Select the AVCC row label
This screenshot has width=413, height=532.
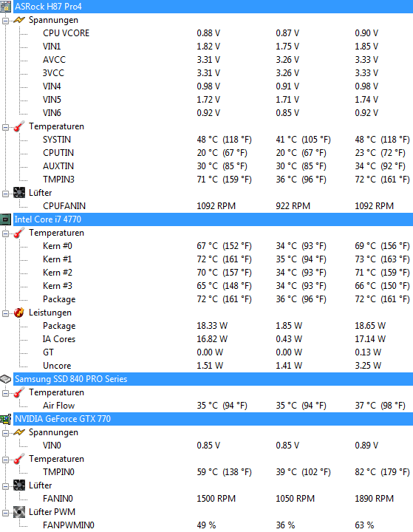[54, 60]
